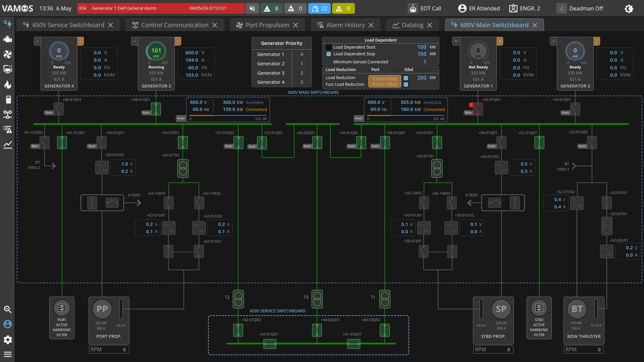The height and width of the screenshot is (362, 644).
Task: Select the PP port propulsion motor icon
Action: (x=102, y=309)
